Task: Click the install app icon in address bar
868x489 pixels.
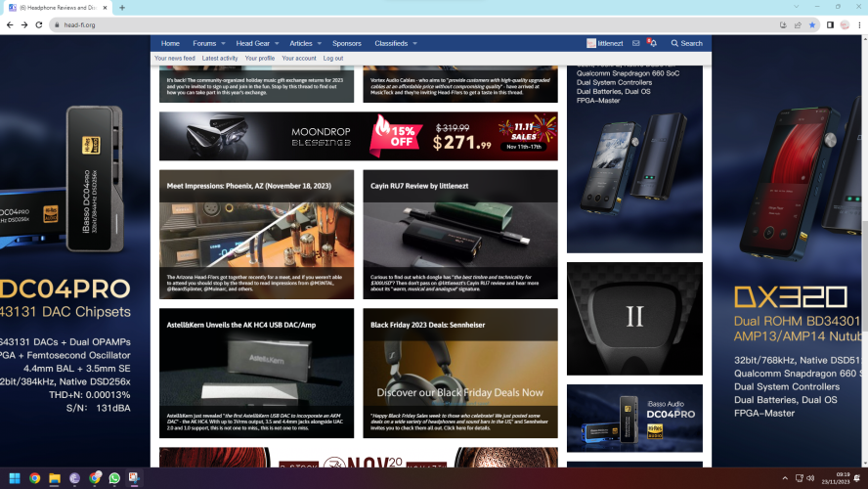Action: 783,24
